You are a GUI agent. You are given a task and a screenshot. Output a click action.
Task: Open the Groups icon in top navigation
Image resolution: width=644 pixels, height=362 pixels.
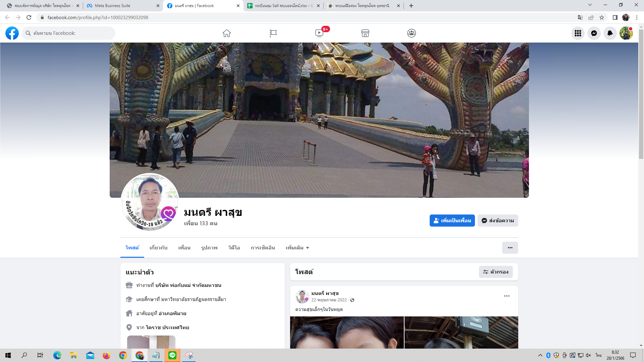(412, 33)
